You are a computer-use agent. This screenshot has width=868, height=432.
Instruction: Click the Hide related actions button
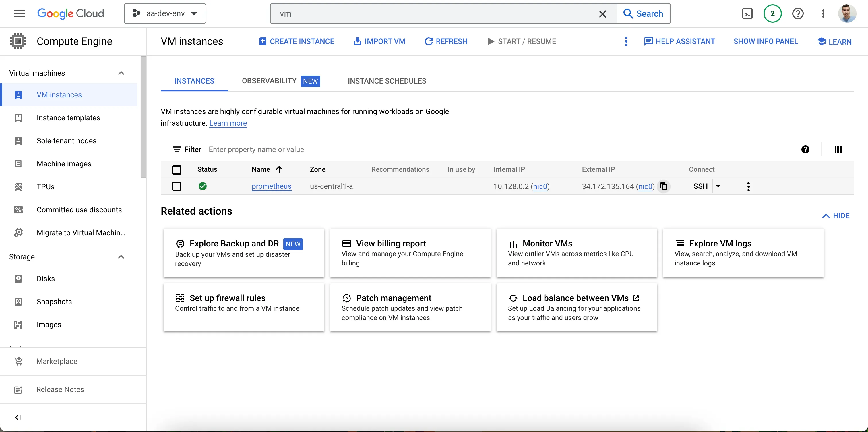click(836, 215)
